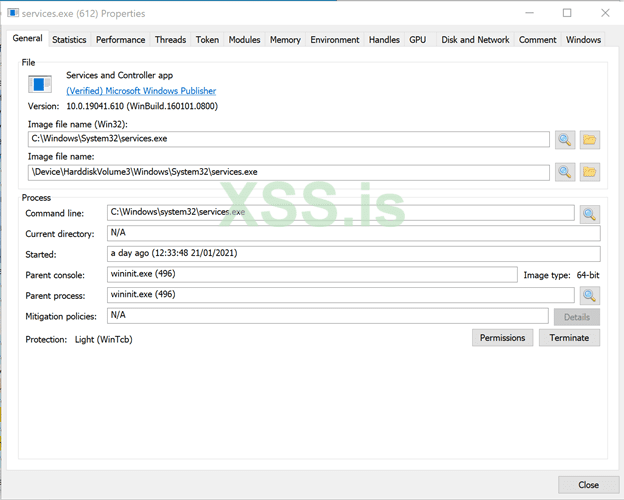Viewport: 624px width, 500px height.
Task: Click the 'Light (WinTcb)' protection value
Action: (103, 340)
